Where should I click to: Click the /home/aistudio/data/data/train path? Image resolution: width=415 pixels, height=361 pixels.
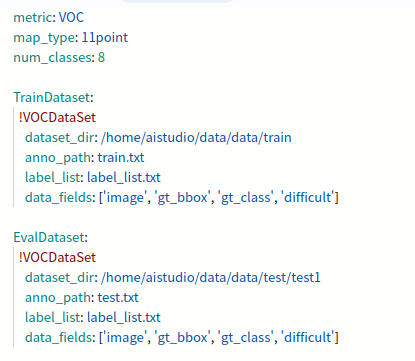coord(196,137)
